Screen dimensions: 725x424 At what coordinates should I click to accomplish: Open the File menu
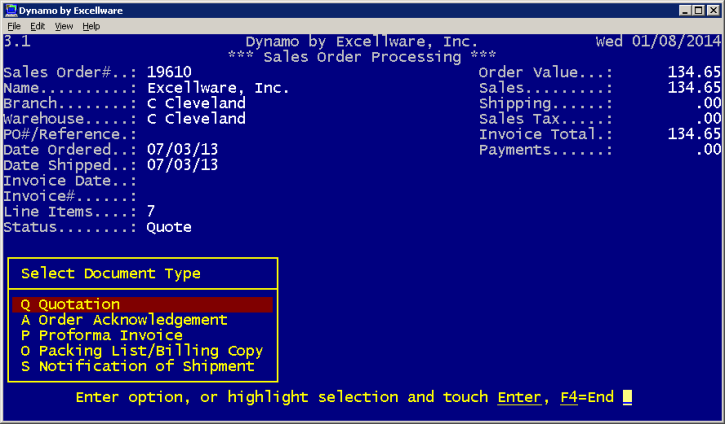[x=14, y=26]
